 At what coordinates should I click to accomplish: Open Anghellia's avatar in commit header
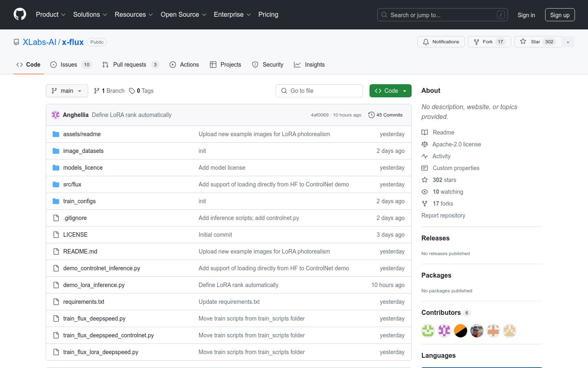coord(56,115)
